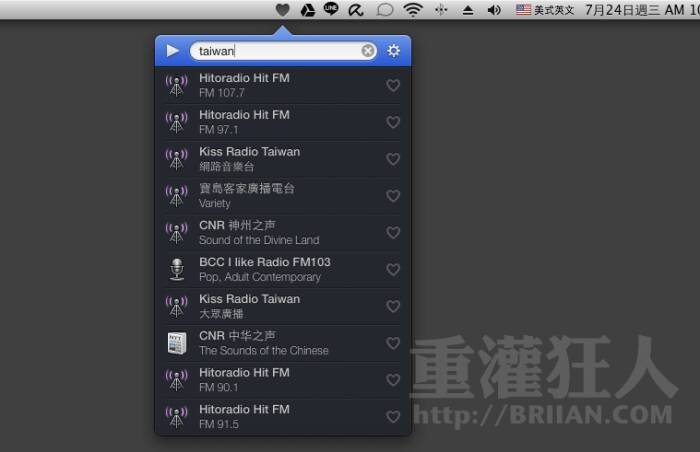Select the 大眾廣播 subtitle text
Screen dimensions: 700x452
(x=221, y=314)
